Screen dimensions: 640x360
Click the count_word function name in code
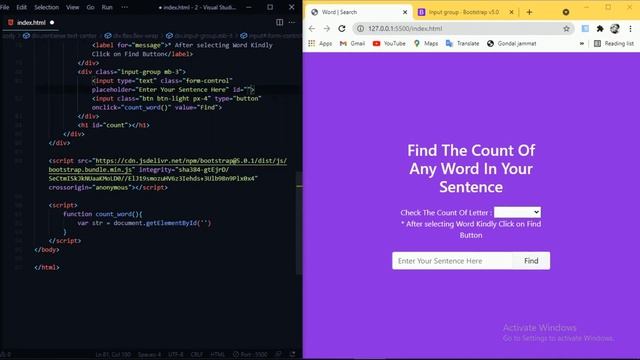pos(114,214)
